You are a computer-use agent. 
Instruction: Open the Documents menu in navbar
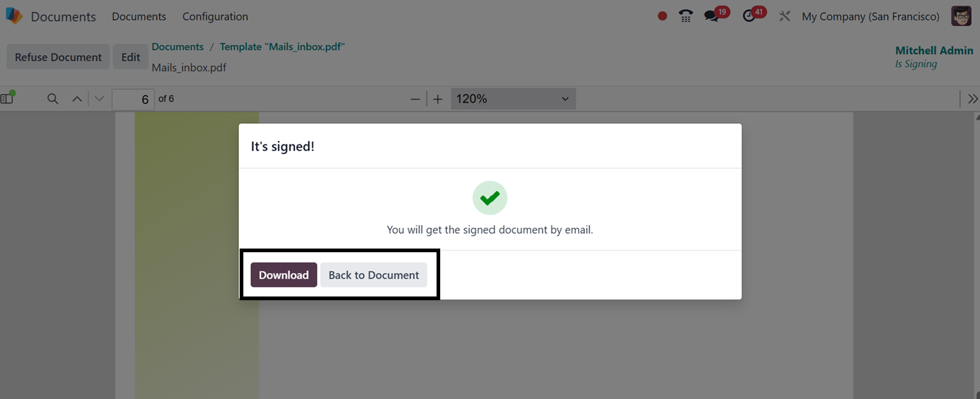pos(139,16)
